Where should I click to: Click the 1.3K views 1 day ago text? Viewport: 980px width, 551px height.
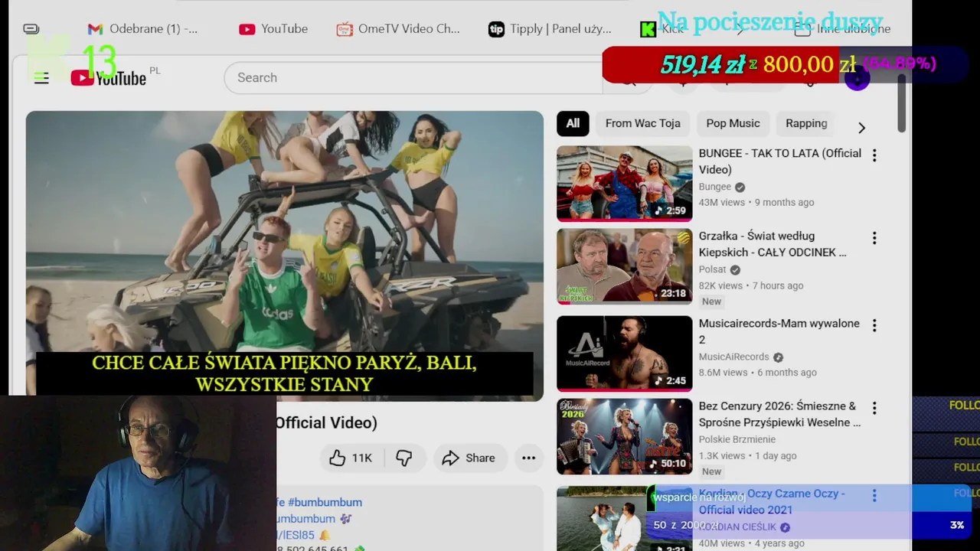747,455
